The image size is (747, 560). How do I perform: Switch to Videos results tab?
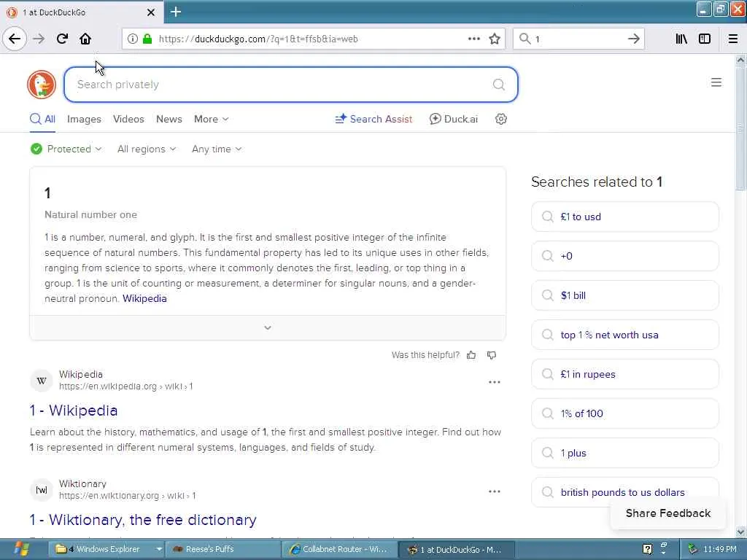coord(128,119)
